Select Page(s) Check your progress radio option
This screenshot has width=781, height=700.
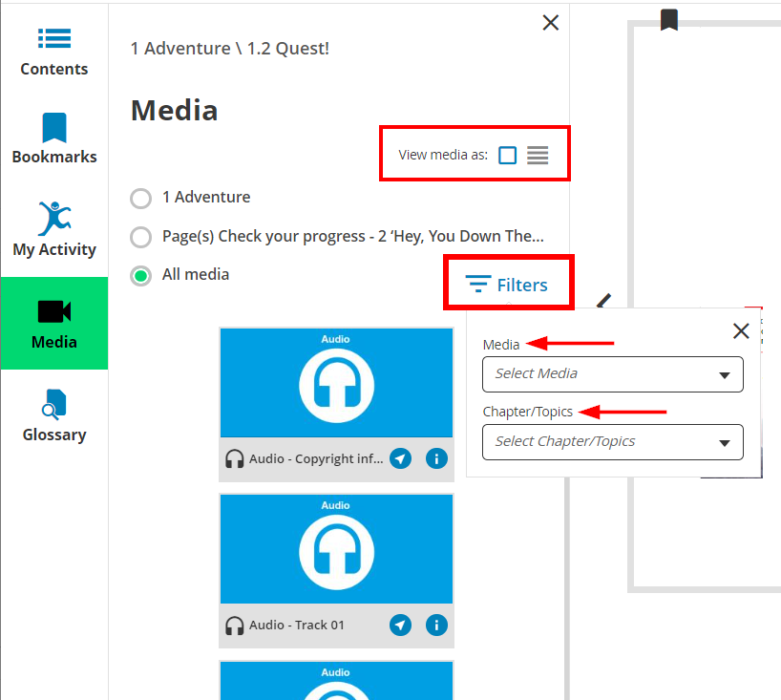(x=141, y=237)
